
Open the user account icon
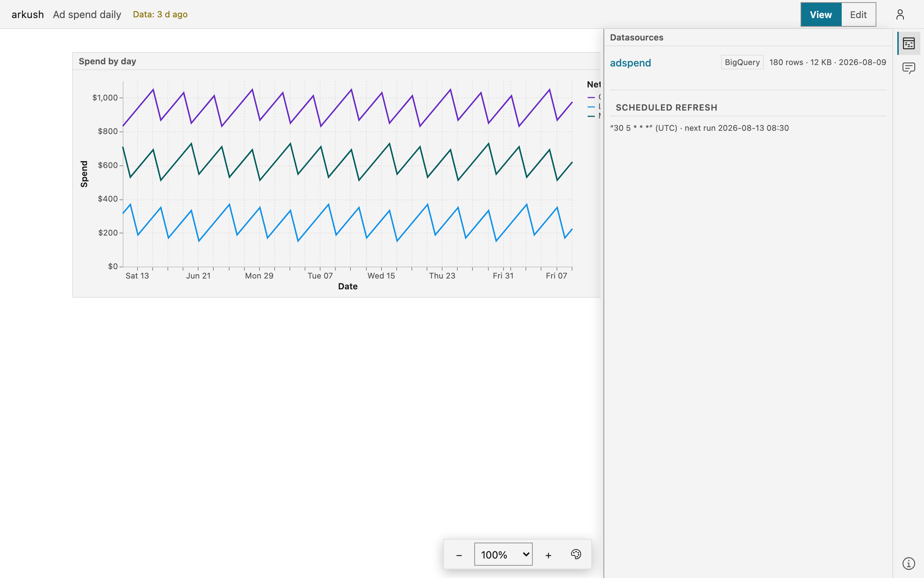900,14
